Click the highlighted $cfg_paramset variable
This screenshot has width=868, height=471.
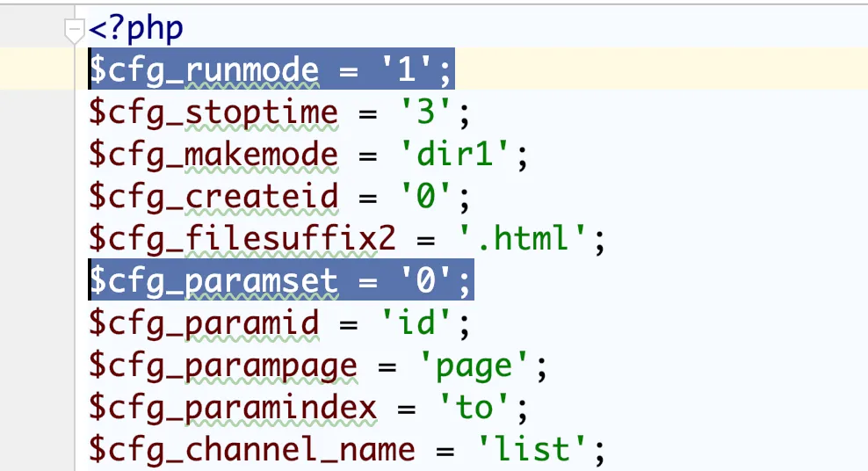pyautogui.click(x=213, y=281)
